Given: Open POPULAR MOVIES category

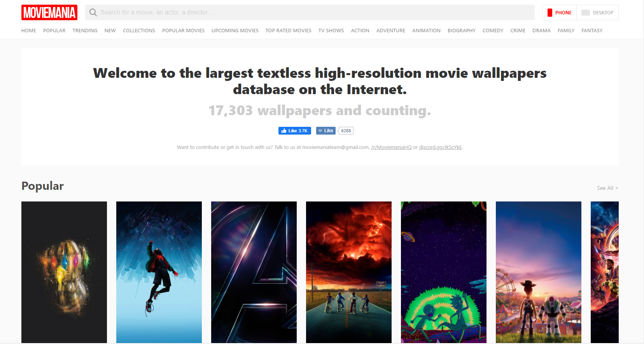Looking at the screenshot, I should tap(183, 30).
